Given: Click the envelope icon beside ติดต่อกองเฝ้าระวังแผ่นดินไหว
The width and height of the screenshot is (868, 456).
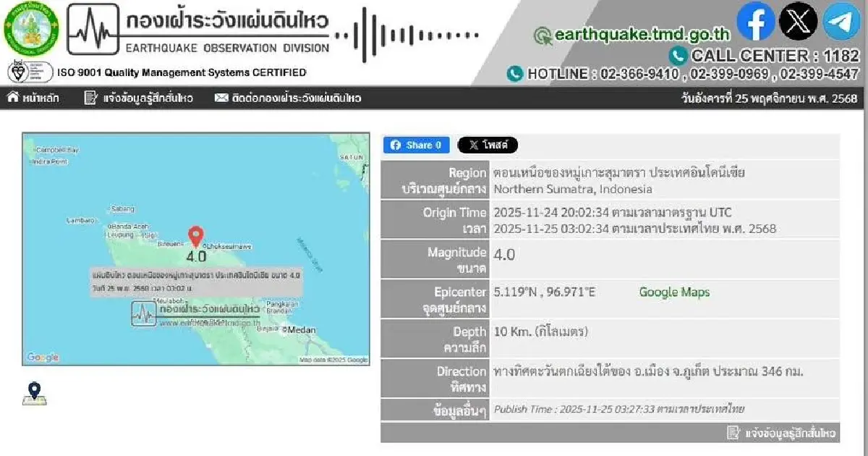Looking at the screenshot, I should click(221, 98).
